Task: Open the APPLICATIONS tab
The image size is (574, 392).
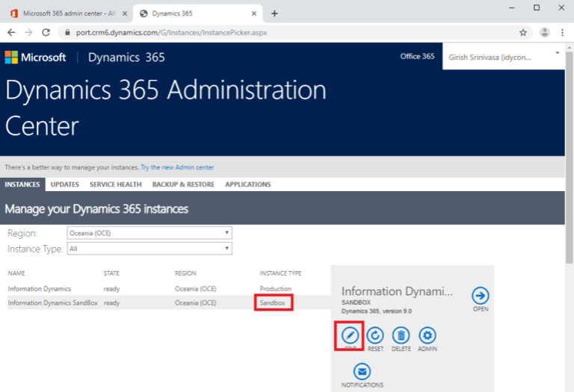Action: pos(248,184)
